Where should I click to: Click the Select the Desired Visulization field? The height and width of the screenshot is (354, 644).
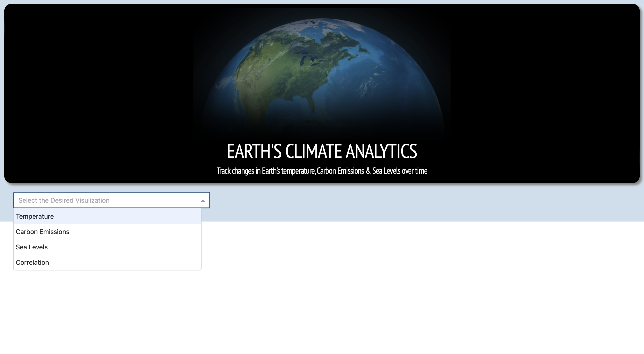100,200
